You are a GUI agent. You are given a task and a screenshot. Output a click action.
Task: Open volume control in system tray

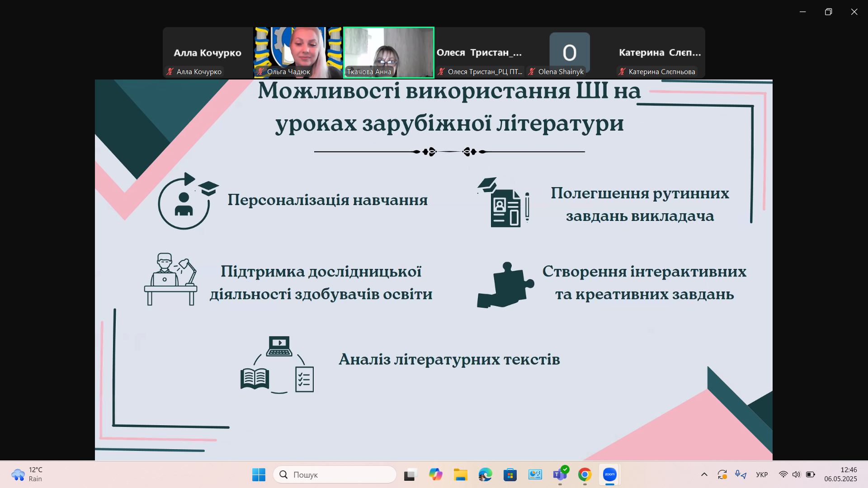(796, 474)
